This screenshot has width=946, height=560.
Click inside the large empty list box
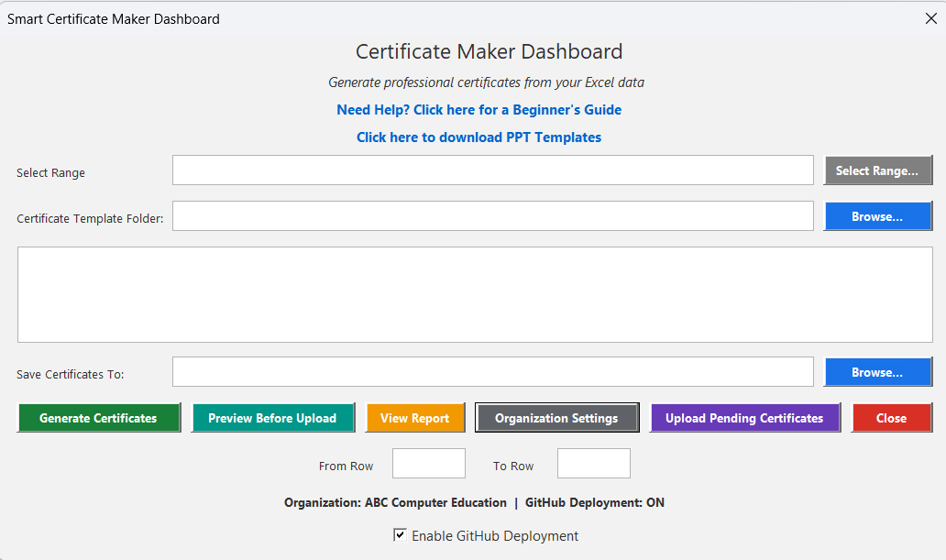click(x=475, y=294)
